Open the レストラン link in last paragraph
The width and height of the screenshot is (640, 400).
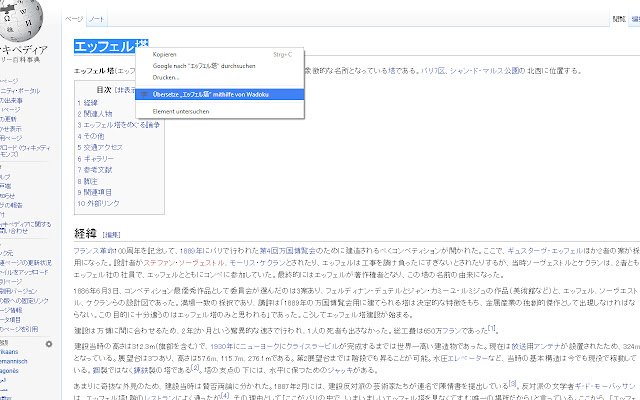click(x=160, y=398)
